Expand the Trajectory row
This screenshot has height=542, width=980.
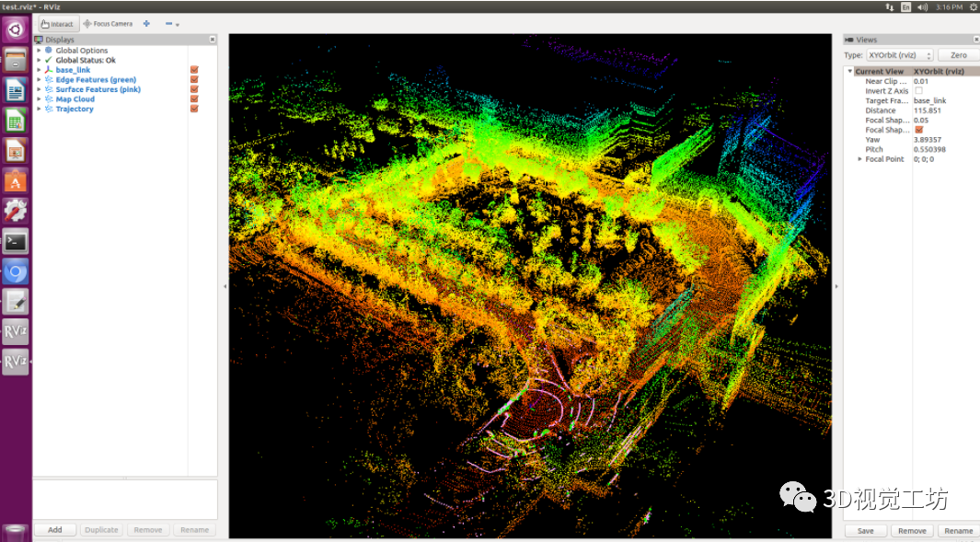(39, 109)
